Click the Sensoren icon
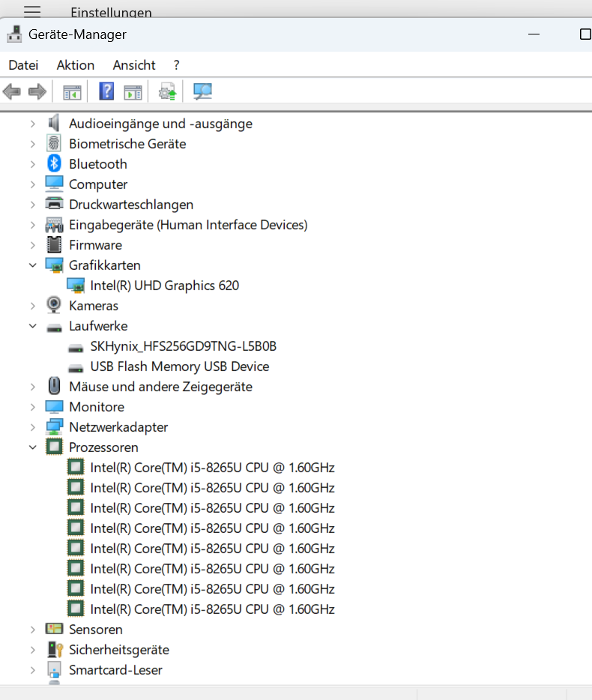This screenshot has width=592, height=700. pos(54,629)
